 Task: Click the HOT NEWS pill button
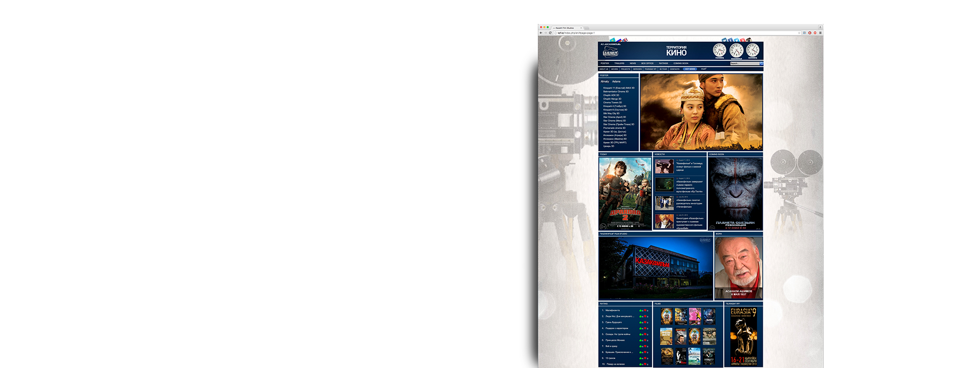pyautogui.click(x=690, y=69)
